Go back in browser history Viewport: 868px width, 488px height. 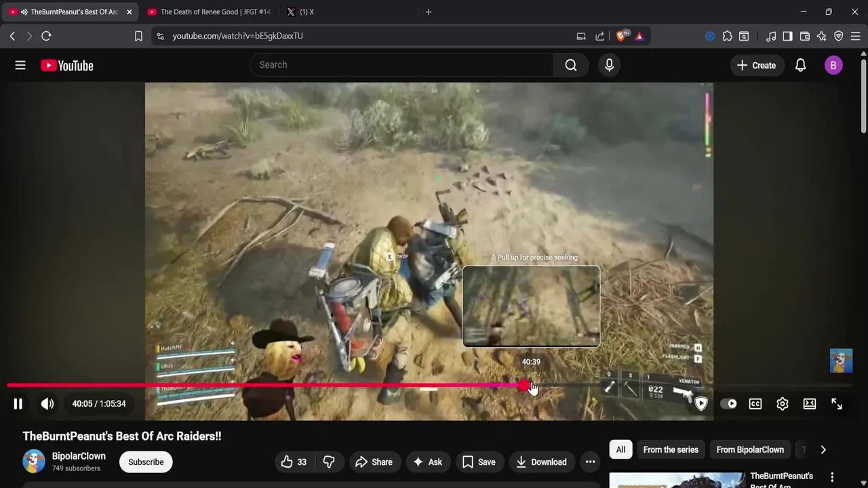coord(12,36)
